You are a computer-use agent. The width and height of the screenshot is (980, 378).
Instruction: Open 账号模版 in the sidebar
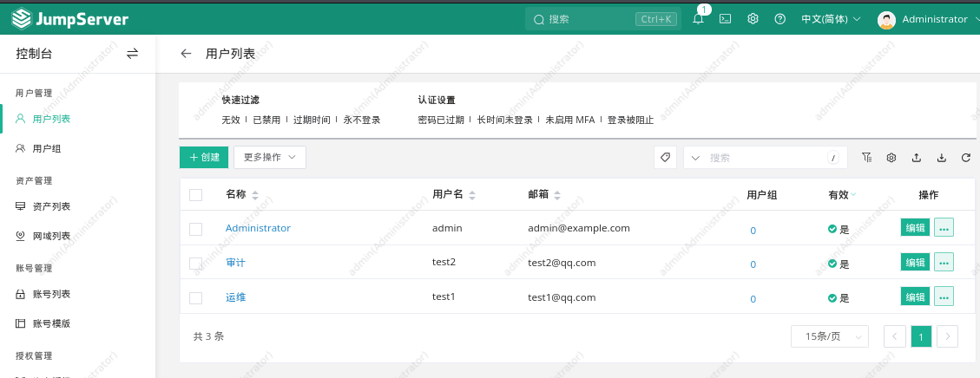[x=51, y=323]
